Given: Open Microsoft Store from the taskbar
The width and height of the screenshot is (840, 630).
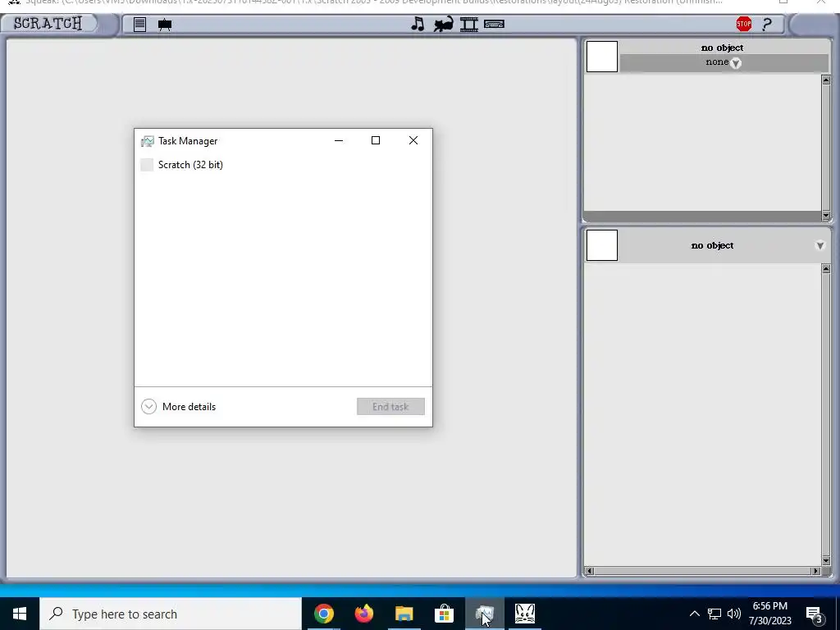Looking at the screenshot, I should (444, 614).
